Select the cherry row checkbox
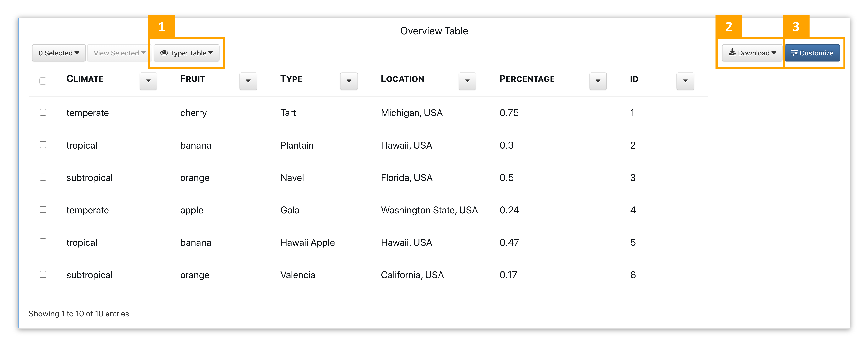 (43, 112)
